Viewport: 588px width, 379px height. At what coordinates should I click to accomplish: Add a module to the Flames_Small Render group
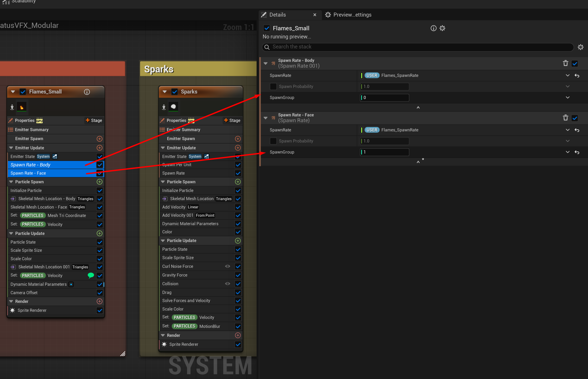(99, 301)
